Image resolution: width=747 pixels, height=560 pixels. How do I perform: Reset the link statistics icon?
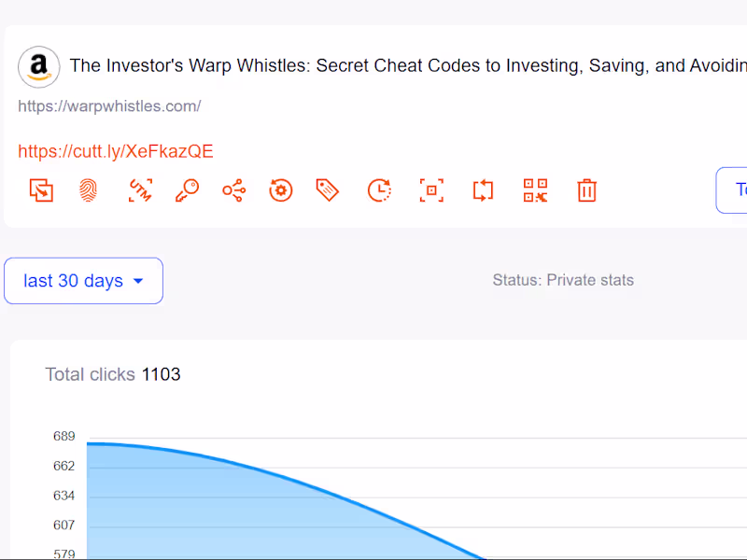[281, 189]
